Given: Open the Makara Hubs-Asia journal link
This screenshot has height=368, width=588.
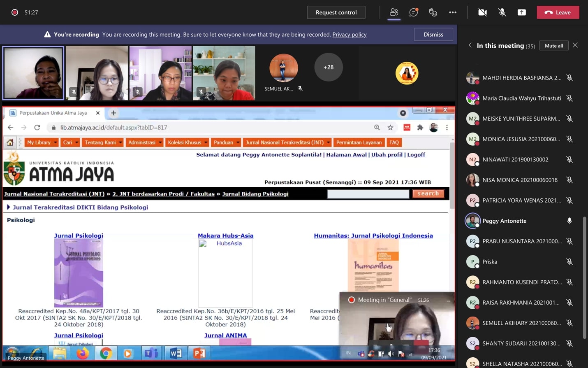Looking at the screenshot, I should pyautogui.click(x=225, y=236).
